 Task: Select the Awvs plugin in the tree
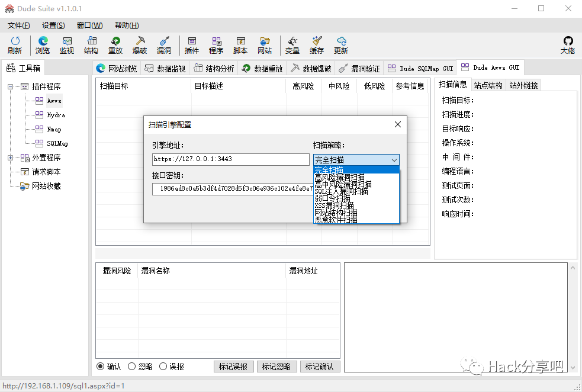click(x=54, y=101)
